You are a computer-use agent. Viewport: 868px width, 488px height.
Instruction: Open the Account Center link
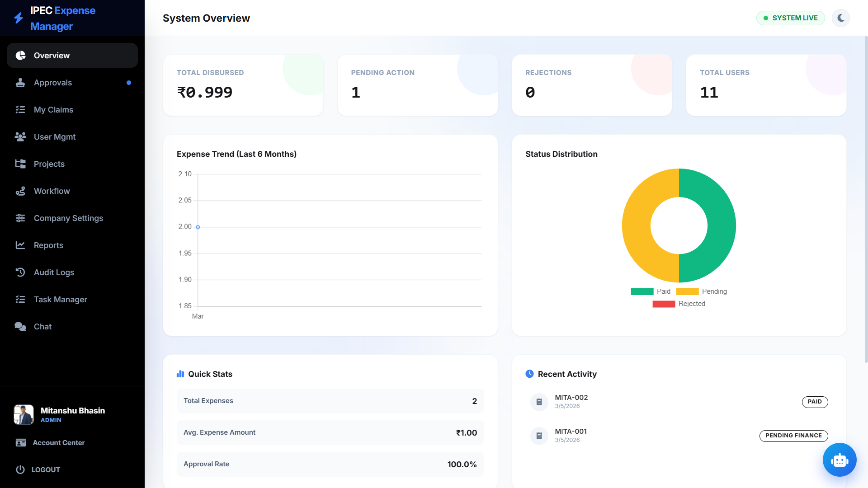[x=58, y=443]
